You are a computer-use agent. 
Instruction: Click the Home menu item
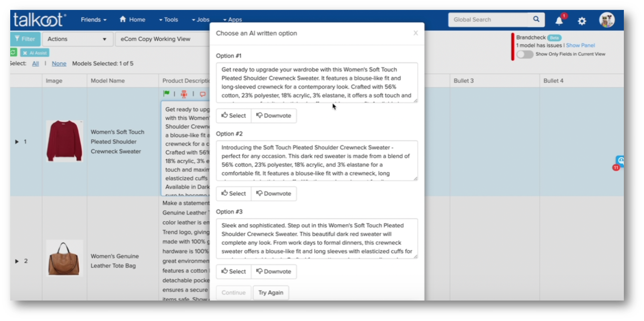click(132, 20)
